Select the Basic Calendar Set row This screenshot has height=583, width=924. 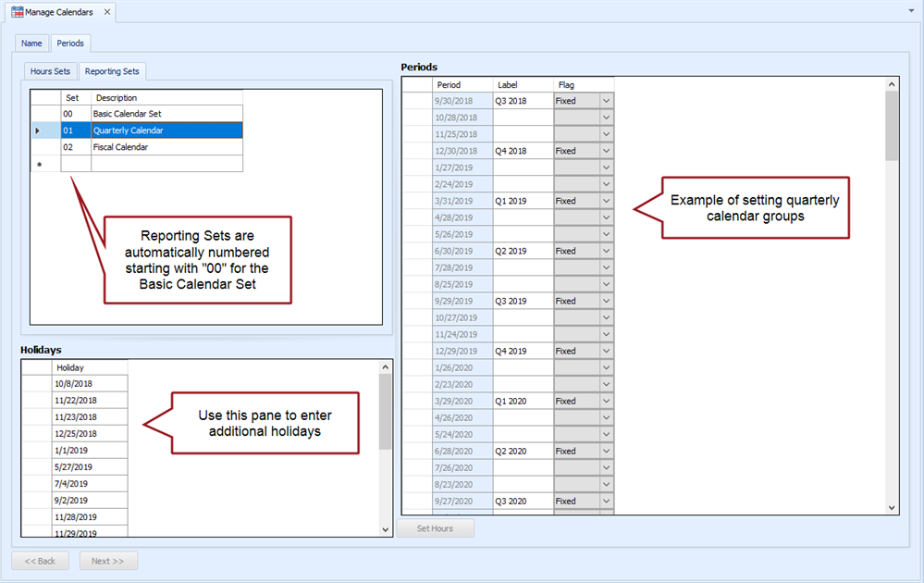[166, 114]
